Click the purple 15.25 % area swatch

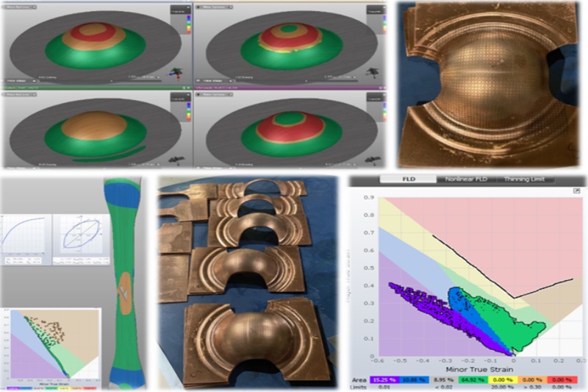[386, 379]
